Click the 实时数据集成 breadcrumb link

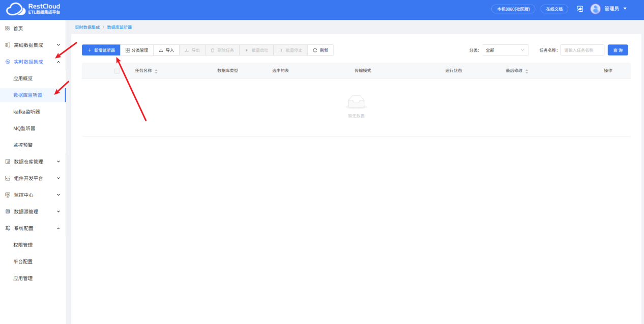[x=87, y=27]
